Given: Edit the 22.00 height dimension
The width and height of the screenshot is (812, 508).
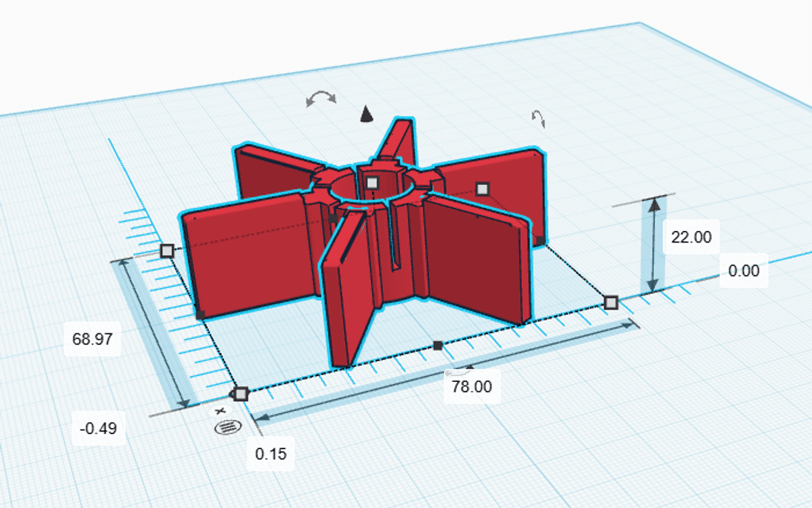Looking at the screenshot, I should 692,237.
